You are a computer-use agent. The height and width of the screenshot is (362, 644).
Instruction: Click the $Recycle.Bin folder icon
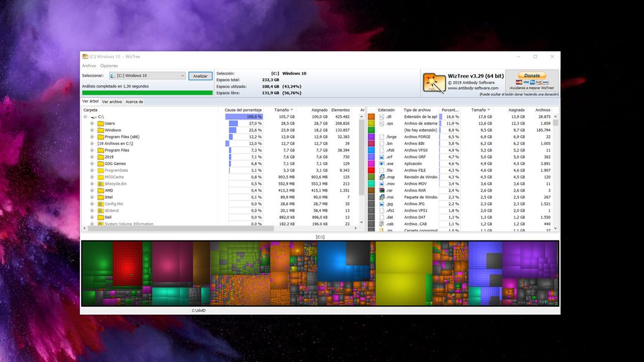(x=101, y=184)
